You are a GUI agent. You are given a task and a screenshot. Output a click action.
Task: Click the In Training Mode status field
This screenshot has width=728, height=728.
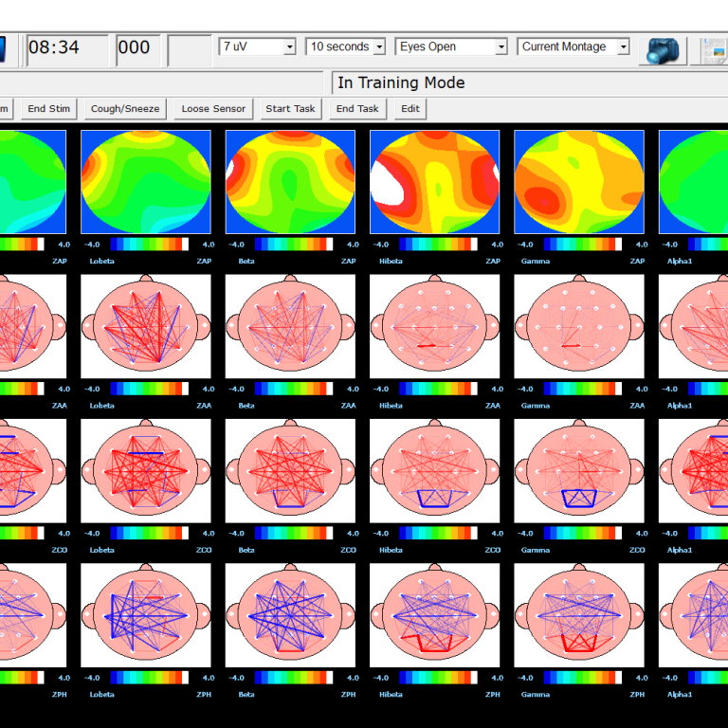(x=530, y=82)
